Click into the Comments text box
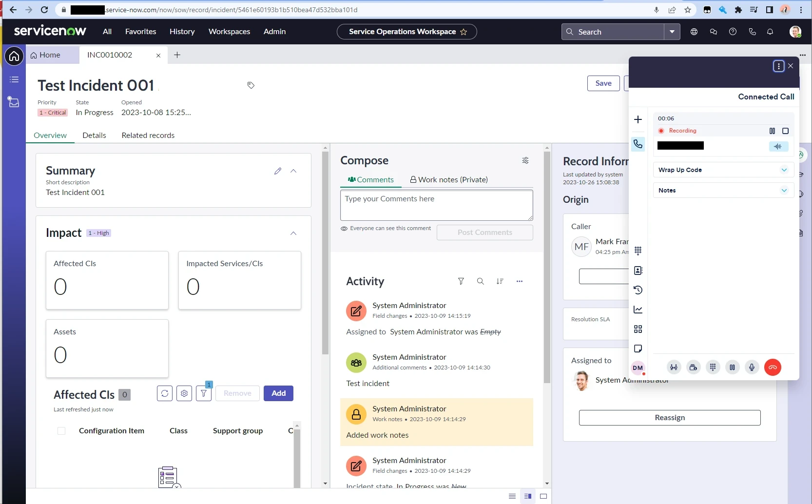This screenshot has width=812, height=504. coord(436,205)
